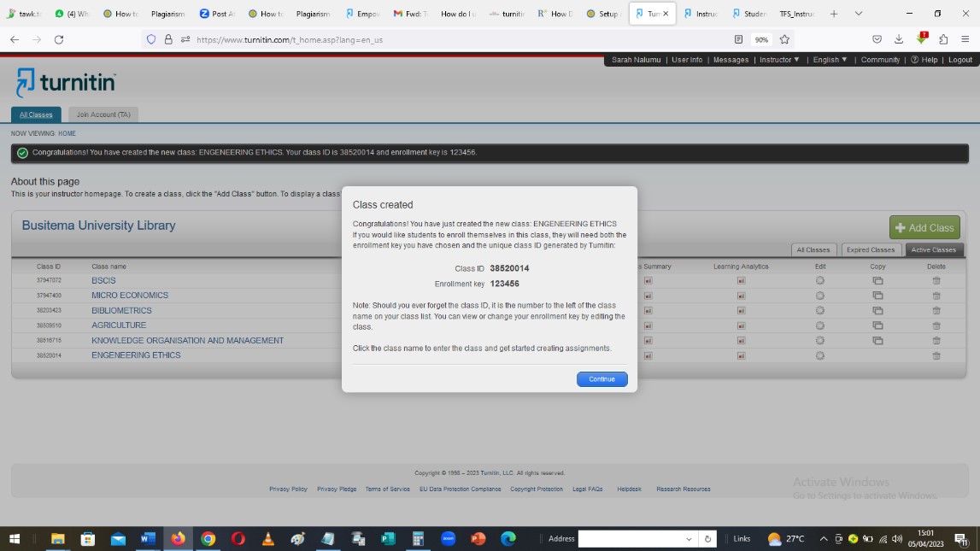Select the Active Classes filter

[933, 250]
